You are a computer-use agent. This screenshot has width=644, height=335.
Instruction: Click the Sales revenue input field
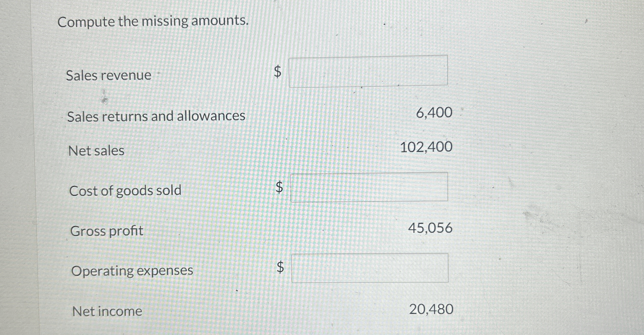pos(368,71)
